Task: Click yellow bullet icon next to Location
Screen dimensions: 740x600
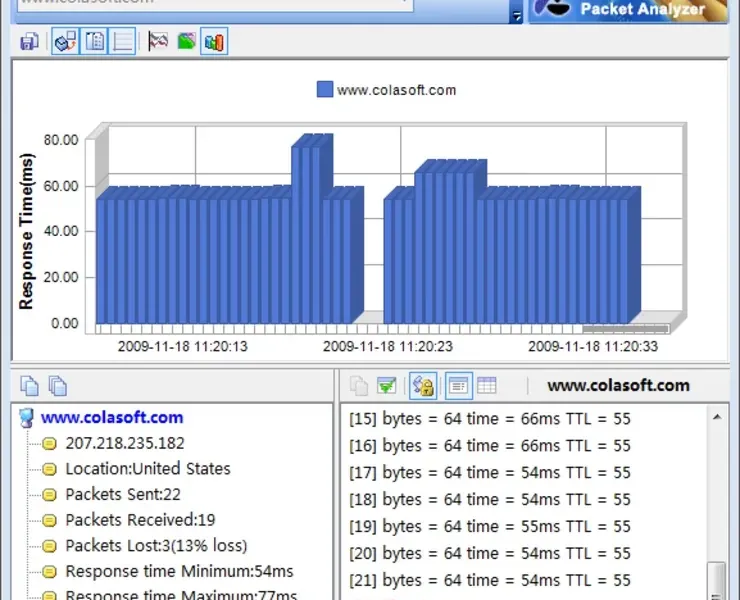Action: 49,469
